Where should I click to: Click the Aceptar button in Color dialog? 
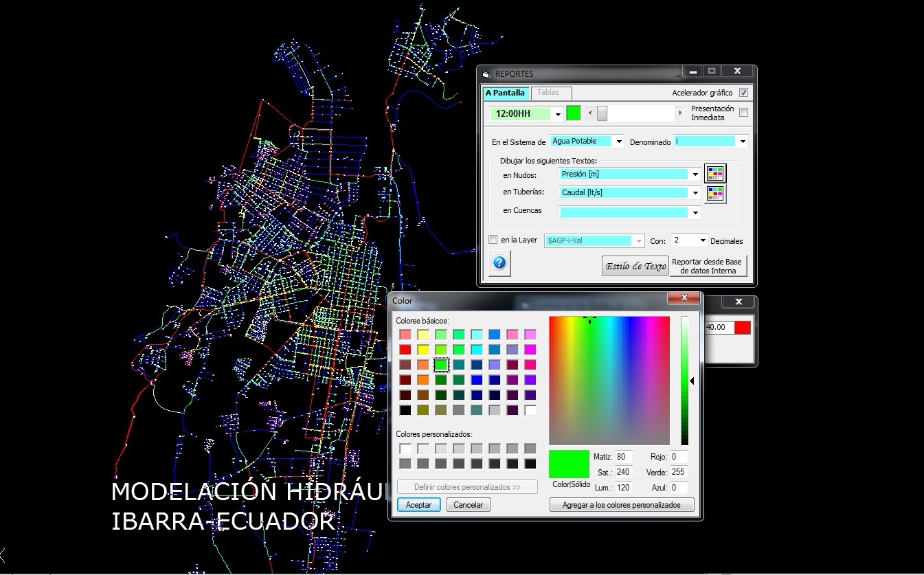pyautogui.click(x=418, y=505)
